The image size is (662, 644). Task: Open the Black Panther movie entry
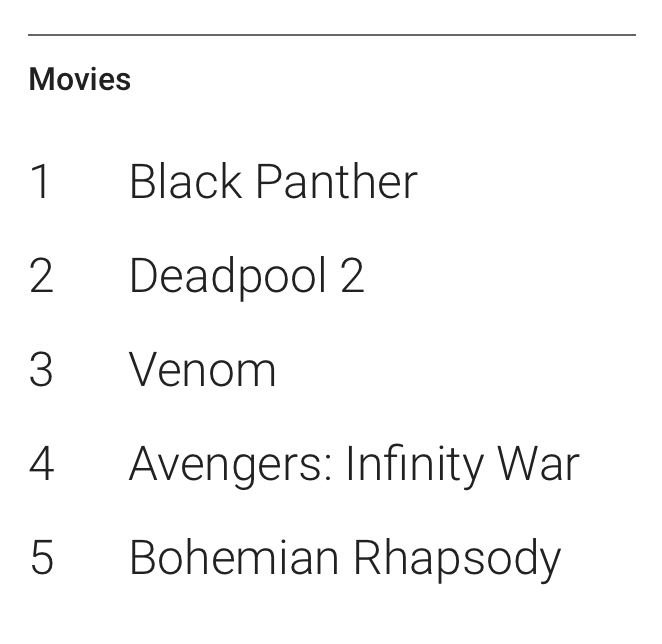tap(274, 181)
